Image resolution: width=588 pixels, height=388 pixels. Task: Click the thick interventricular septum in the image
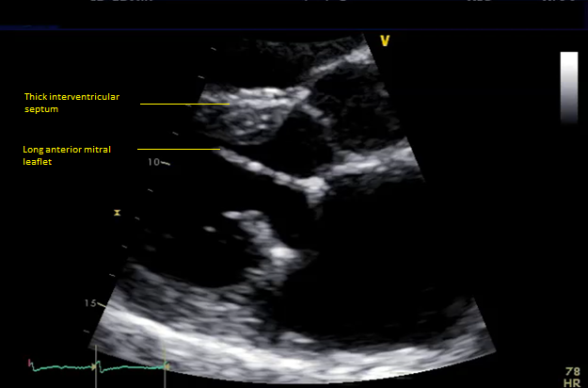pos(249,108)
